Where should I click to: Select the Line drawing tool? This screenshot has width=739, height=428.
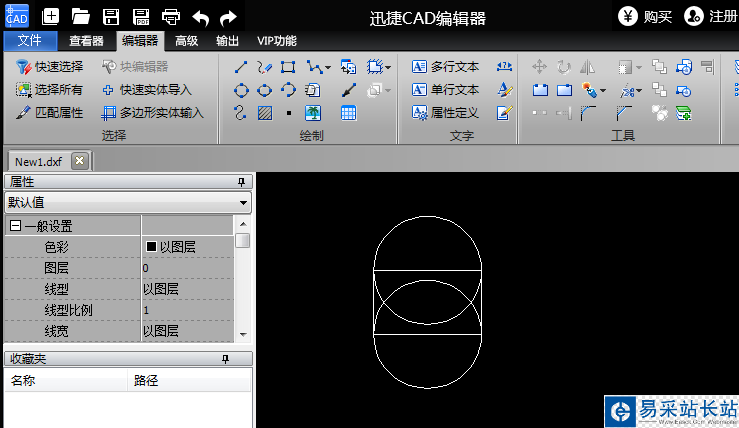click(241, 67)
